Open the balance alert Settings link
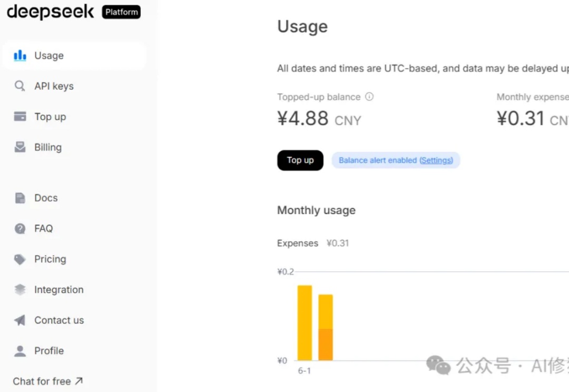 click(436, 160)
